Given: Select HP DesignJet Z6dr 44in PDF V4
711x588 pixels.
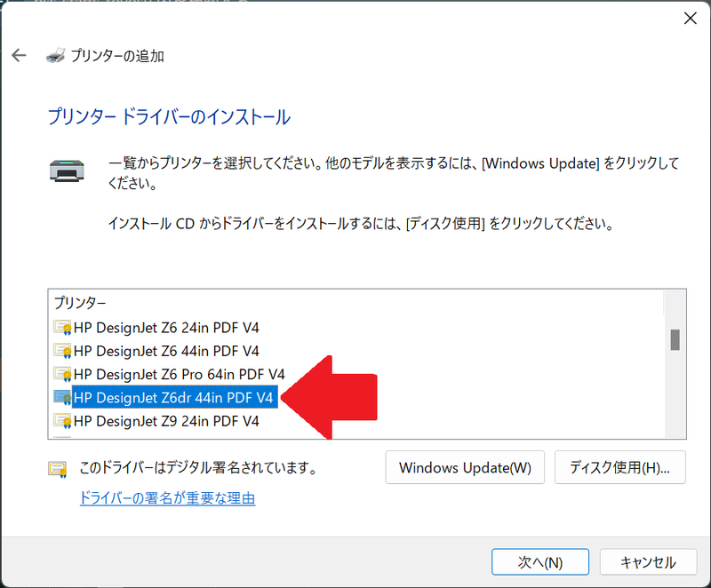Looking at the screenshot, I should coord(174,398).
